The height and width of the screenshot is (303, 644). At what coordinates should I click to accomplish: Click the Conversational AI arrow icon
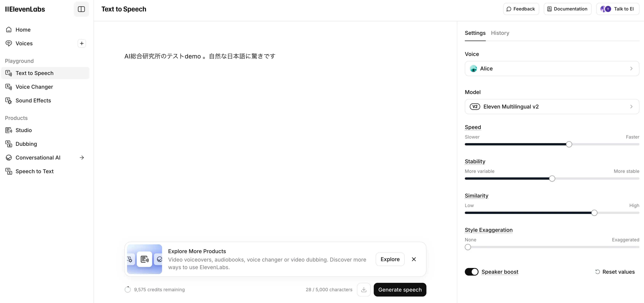(82, 158)
